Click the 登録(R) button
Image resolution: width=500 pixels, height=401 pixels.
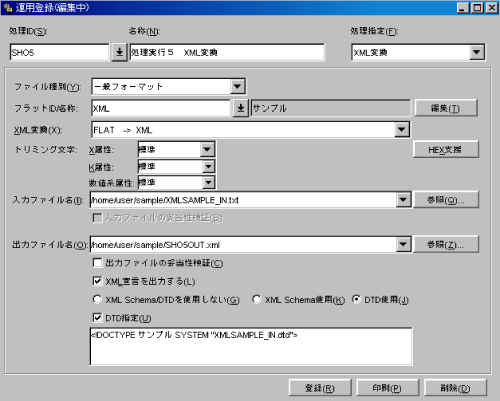tap(320, 388)
